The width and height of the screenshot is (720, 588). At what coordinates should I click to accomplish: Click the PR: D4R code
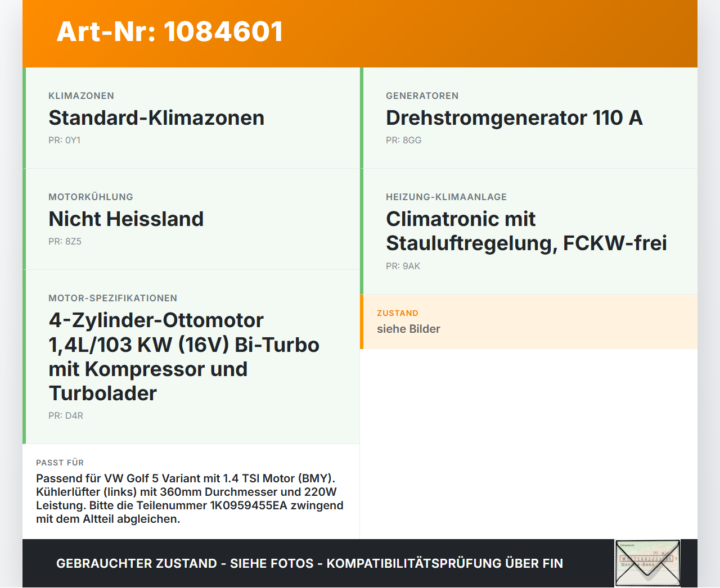pyautogui.click(x=66, y=416)
